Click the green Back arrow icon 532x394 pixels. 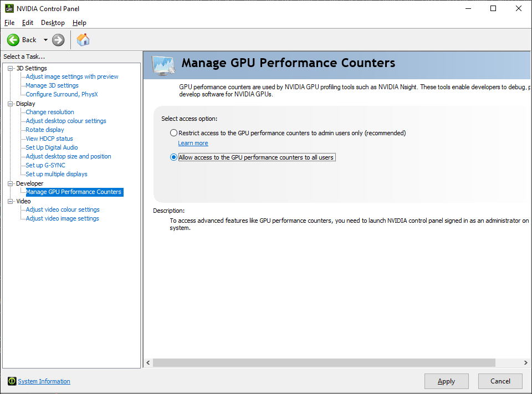pyautogui.click(x=13, y=40)
